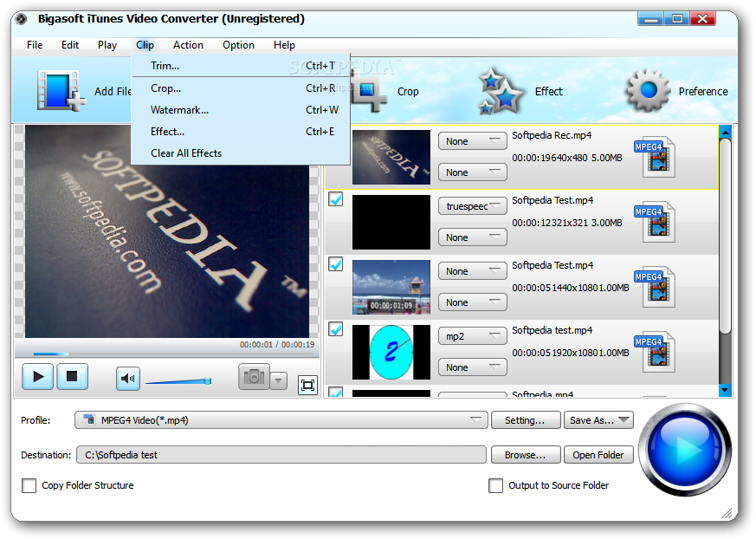Click the file list scroll-down arrow
This screenshot has width=756, height=539.
[725, 389]
